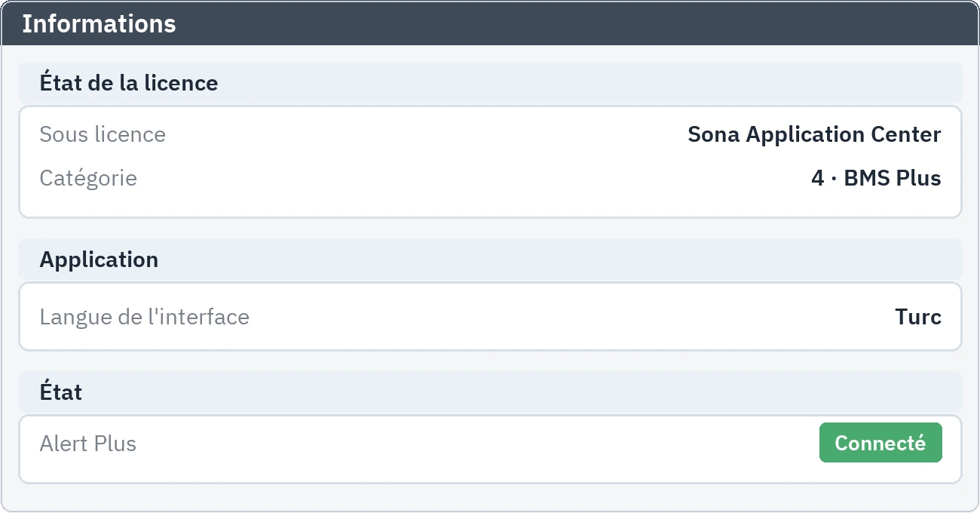Image resolution: width=980 pixels, height=513 pixels.
Task: Click the Alert Plus connection card
Action: click(490, 449)
